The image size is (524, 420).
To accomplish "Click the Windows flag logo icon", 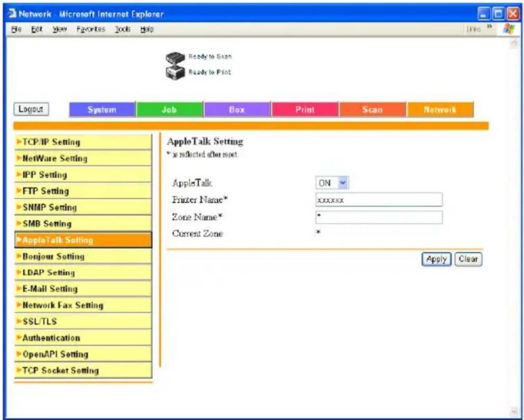I will coord(509,29).
